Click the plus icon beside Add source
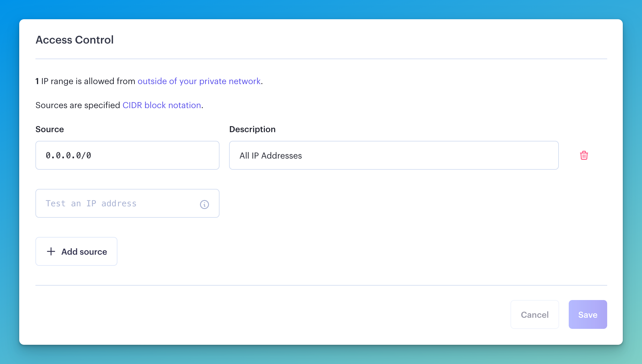This screenshot has height=364, width=642. (51, 251)
